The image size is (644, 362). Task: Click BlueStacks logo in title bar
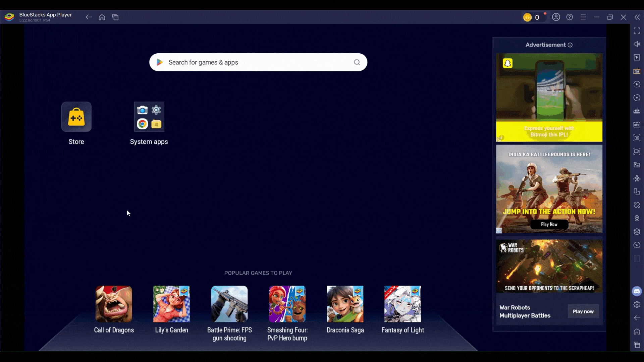click(x=9, y=17)
